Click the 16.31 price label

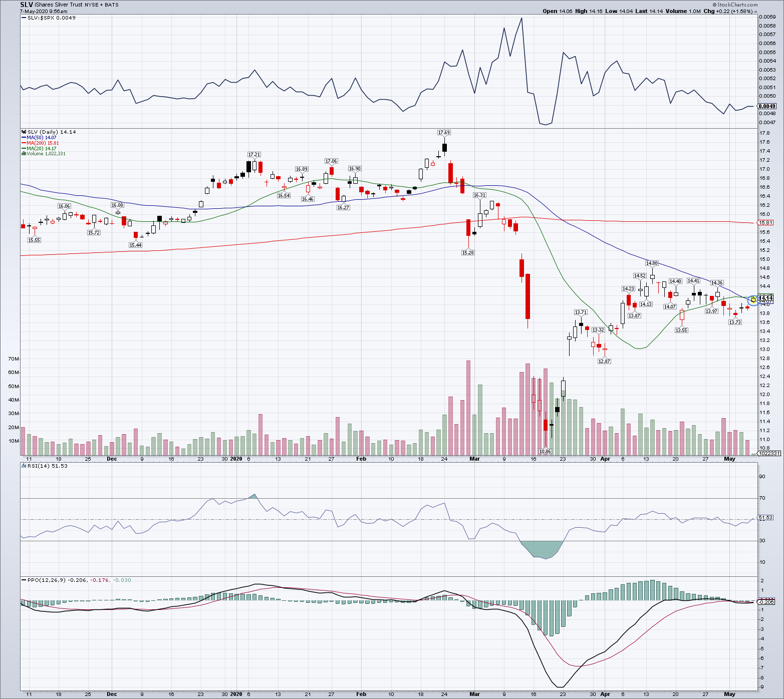(x=479, y=195)
